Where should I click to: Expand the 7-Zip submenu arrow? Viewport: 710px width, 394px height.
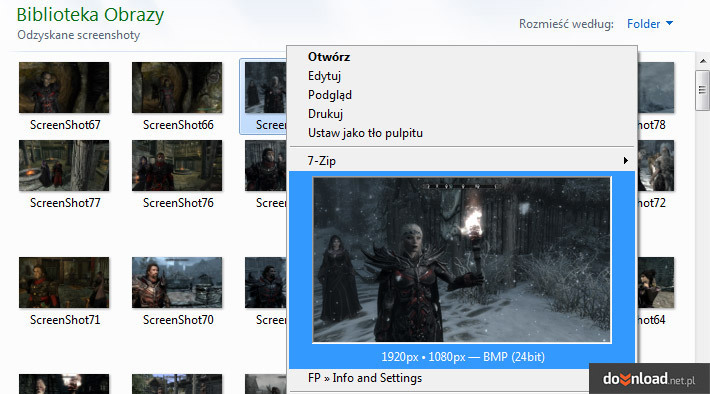click(625, 161)
